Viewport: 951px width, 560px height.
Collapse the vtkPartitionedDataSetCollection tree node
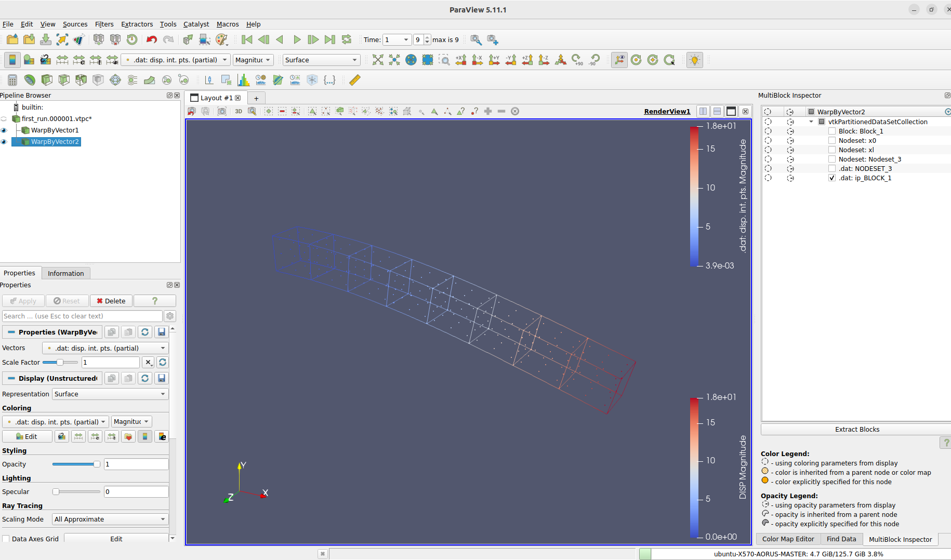(811, 122)
